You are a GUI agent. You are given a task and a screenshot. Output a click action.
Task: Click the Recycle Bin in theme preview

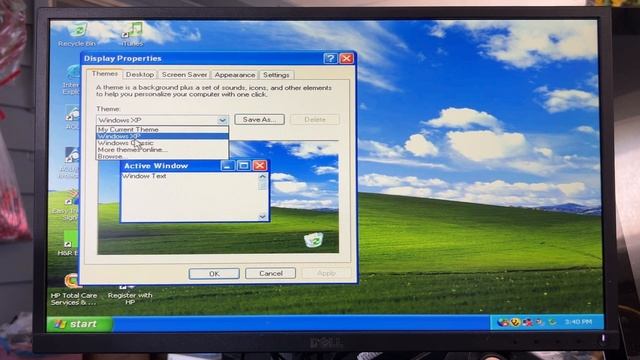[x=314, y=240]
